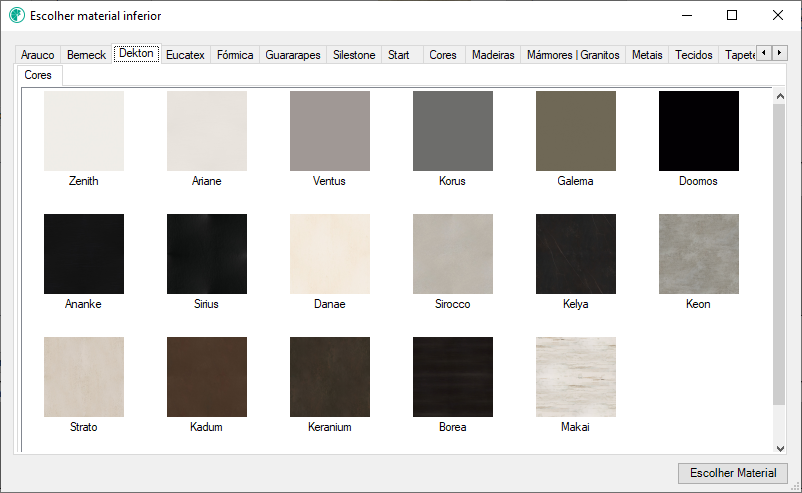Open the Madeiras tab
Image resolution: width=802 pixels, height=493 pixels.
pos(493,55)
